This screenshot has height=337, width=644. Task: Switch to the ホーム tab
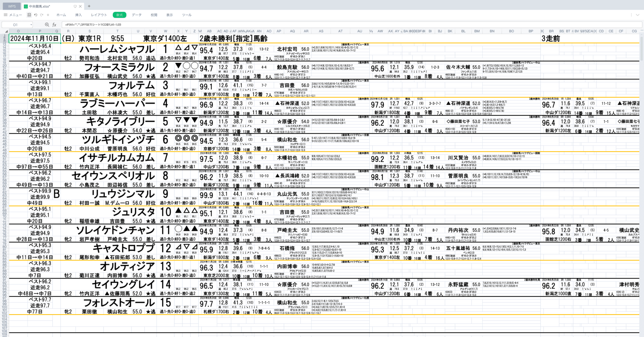(61, 15)
